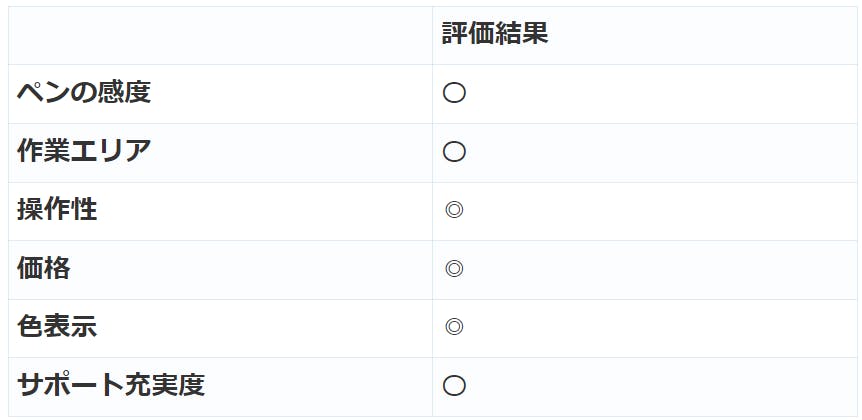
Task: Click the single circle rating for ペンの感度
Action: [454, 94]
